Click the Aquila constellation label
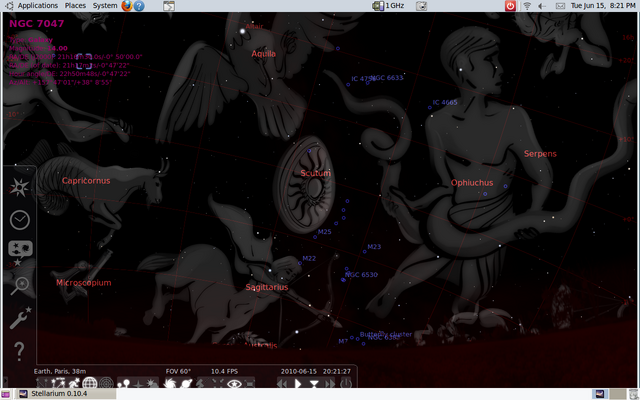The image size is (640, 400). pos(264,54)
